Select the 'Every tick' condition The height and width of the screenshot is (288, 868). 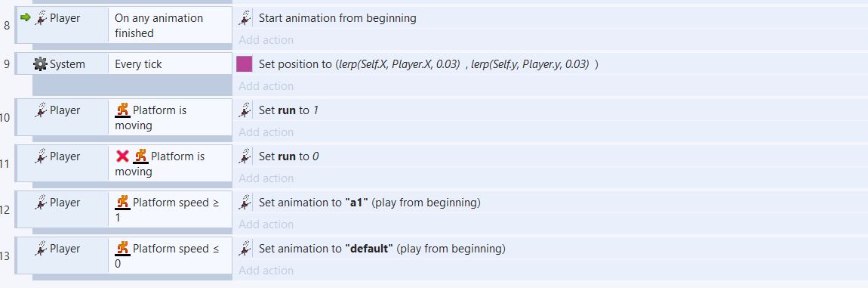(170, 63)
